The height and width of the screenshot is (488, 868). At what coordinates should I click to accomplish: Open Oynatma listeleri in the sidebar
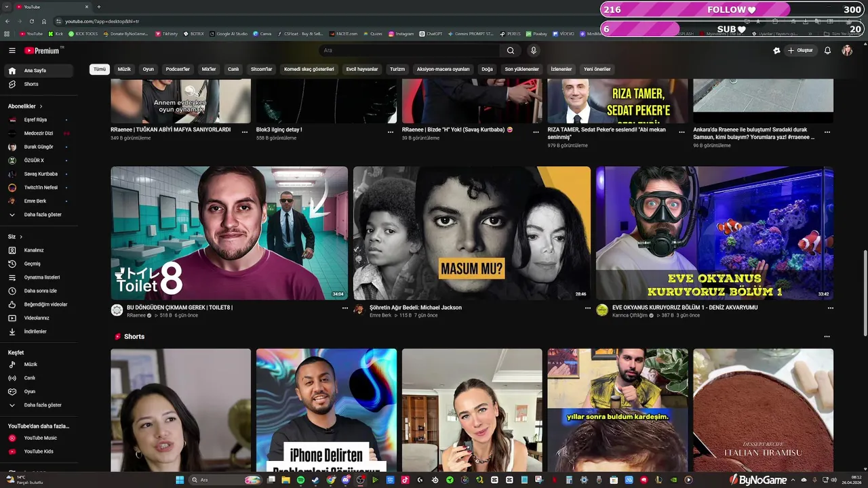(x=39, y=277)
